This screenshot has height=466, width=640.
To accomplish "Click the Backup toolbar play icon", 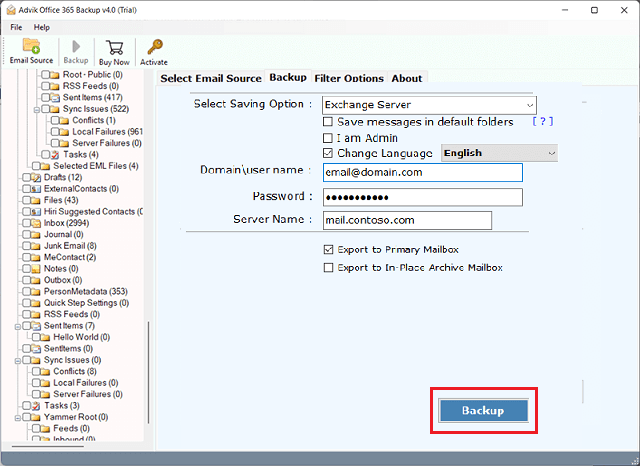I will pyautogui.click(x=76, y=46).
